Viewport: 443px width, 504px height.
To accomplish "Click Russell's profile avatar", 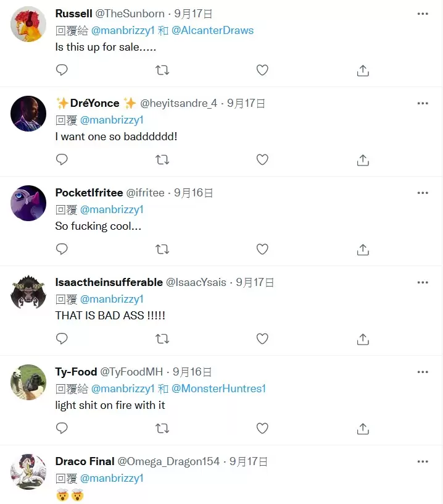I will [x=28, y=23].
